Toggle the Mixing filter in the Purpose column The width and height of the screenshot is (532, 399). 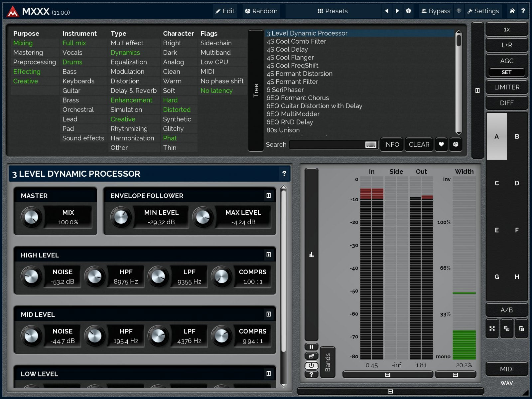[x=23, y=43]
